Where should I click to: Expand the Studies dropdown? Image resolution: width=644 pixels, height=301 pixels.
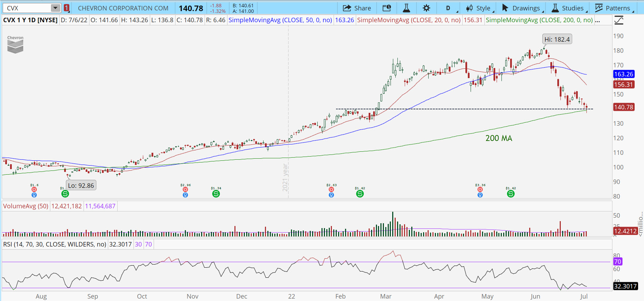(x=569, y=8)
